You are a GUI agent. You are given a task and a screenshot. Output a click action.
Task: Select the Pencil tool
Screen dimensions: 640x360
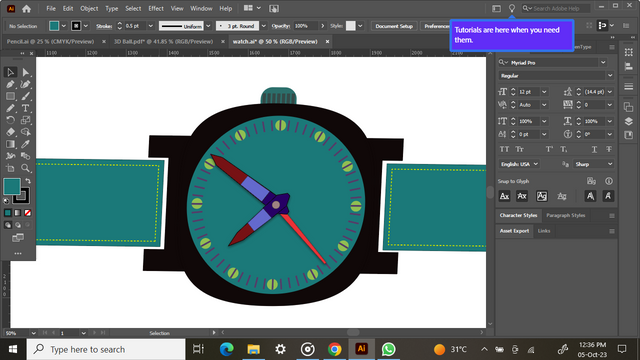[11, 108]
